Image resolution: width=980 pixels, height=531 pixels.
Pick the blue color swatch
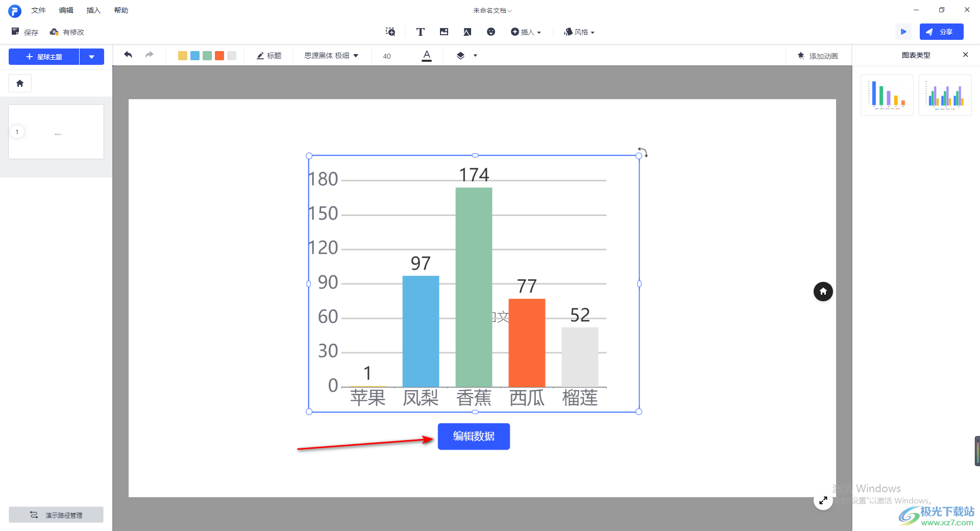(195, 56)
